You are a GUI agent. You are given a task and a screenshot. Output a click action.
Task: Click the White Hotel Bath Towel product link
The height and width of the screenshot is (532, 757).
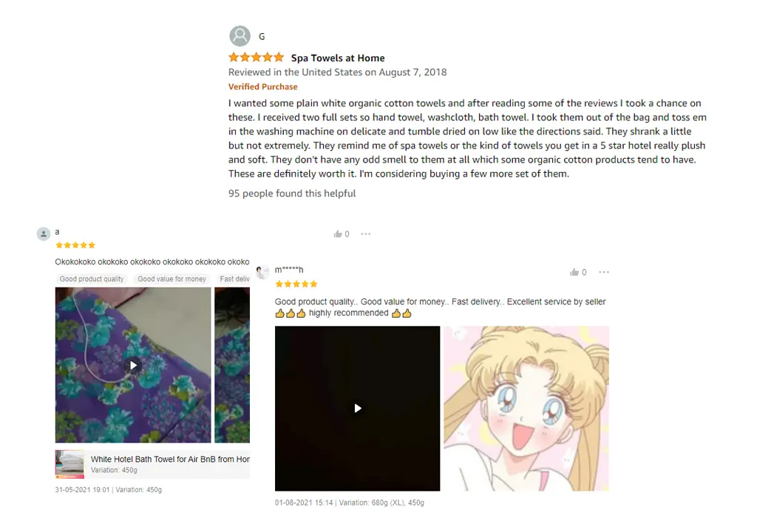[170, 459]
